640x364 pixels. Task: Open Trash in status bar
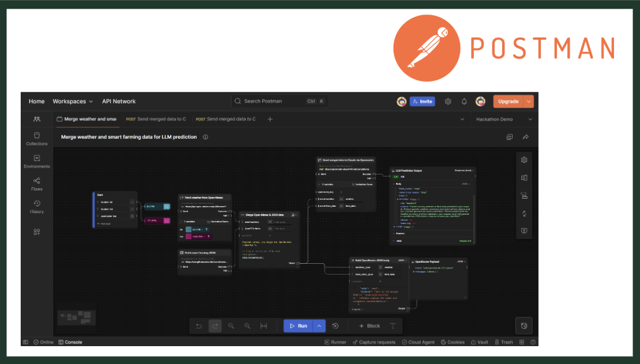[x=504, y=342]
